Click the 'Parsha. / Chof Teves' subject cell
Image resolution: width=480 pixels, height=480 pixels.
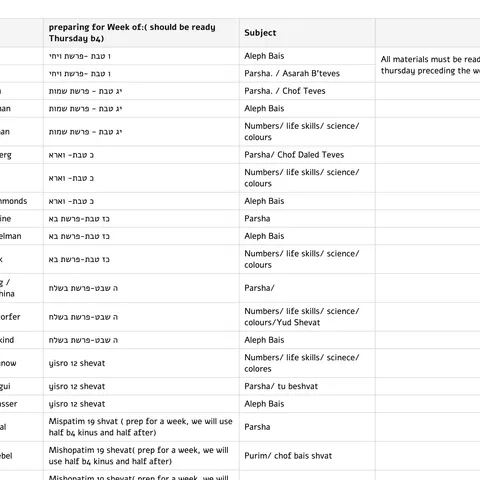(307, 91)
